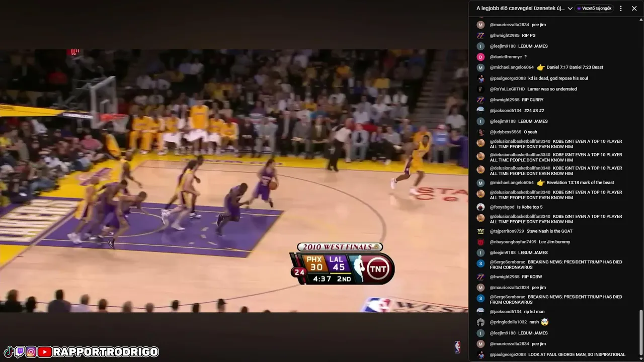Click avatar beside the 'Daniel 7:17' message

point(480,67)
